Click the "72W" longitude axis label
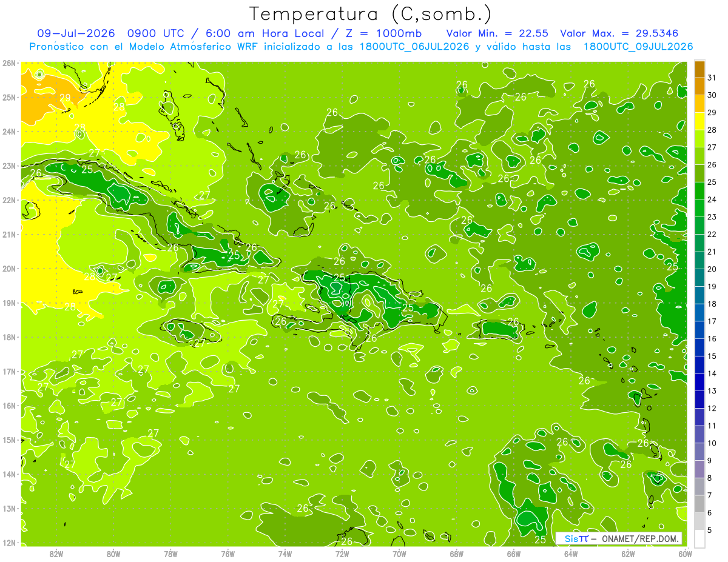This screenshot has width=728, height=562. (342, 554)
